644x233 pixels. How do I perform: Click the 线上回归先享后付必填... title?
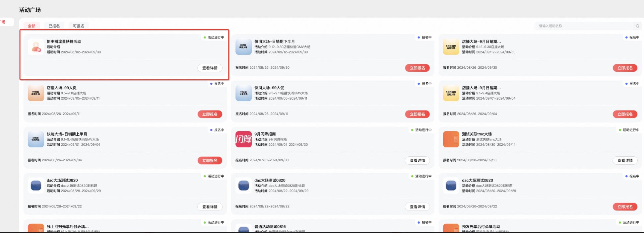coord(68,227)
